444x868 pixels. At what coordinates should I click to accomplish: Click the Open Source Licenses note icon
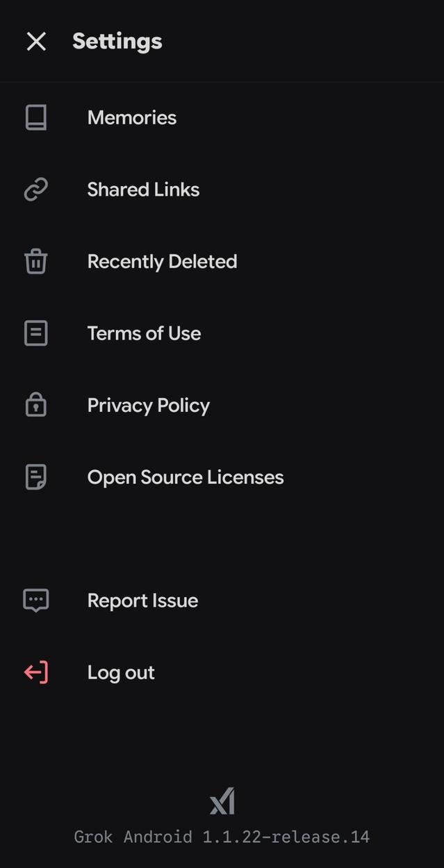(x=35, y=477)
